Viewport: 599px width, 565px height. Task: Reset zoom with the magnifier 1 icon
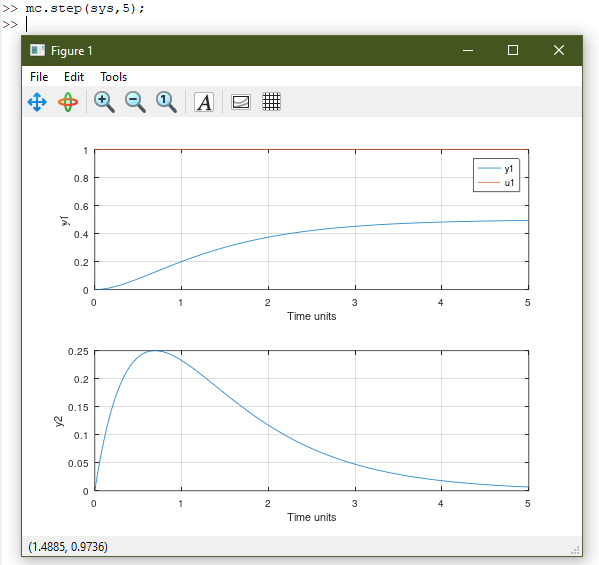(166, 102)
